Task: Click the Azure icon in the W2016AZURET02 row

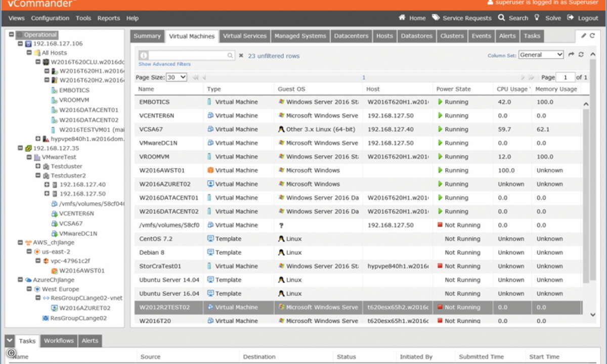Action: coord(210,184)
